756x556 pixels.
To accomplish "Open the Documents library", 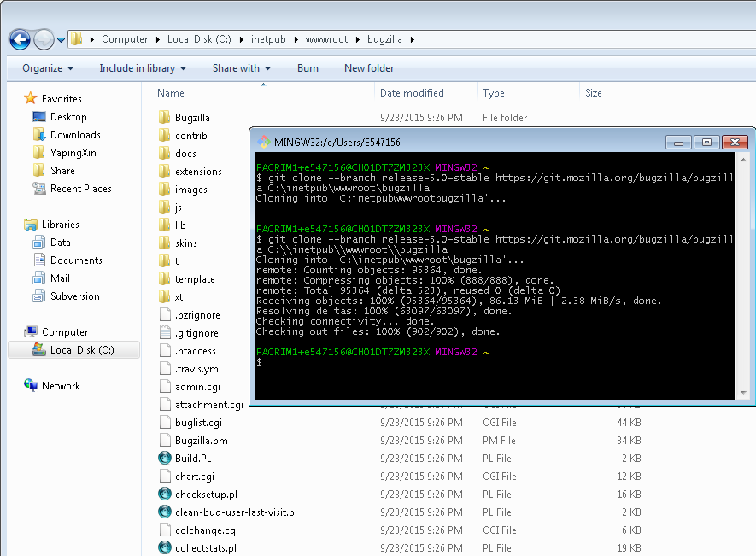I will 76,260.
